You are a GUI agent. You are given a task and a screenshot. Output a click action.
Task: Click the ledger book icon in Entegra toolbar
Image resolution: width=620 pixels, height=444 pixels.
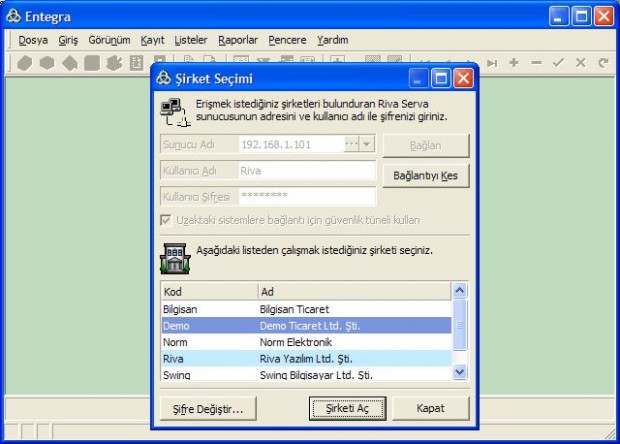(136, 63)
